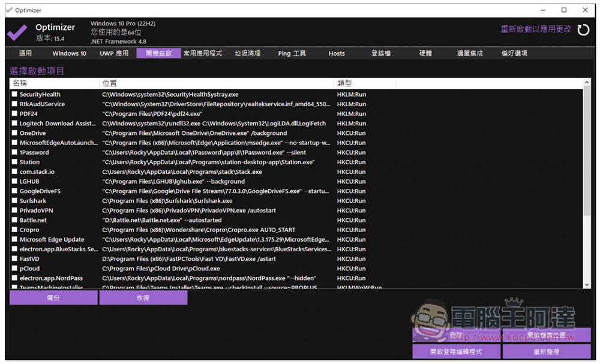
Task: Click the restart arrow icon
Action: (583, 29)
